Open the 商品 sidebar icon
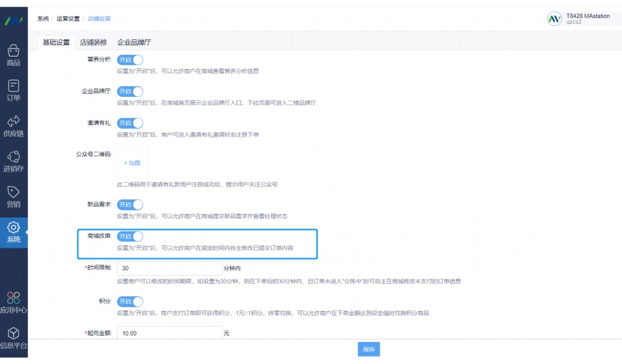 click(x=14, y=50)
